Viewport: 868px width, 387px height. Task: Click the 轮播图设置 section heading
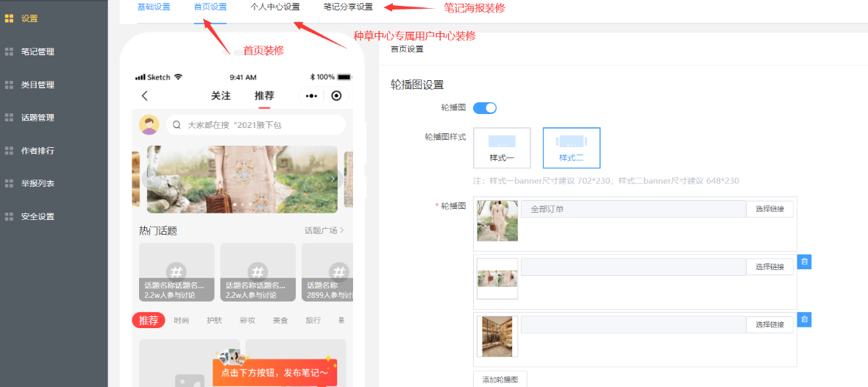coord(417,85)
